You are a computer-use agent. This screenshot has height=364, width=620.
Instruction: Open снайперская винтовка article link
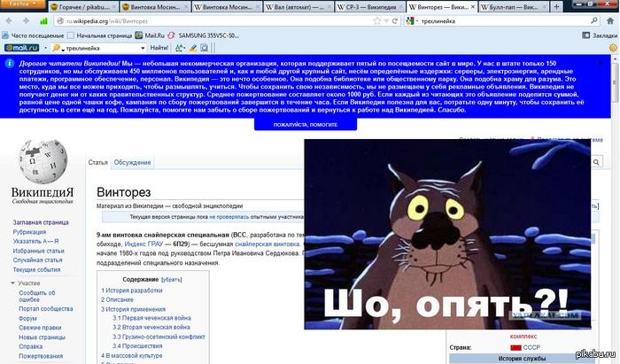267,244
